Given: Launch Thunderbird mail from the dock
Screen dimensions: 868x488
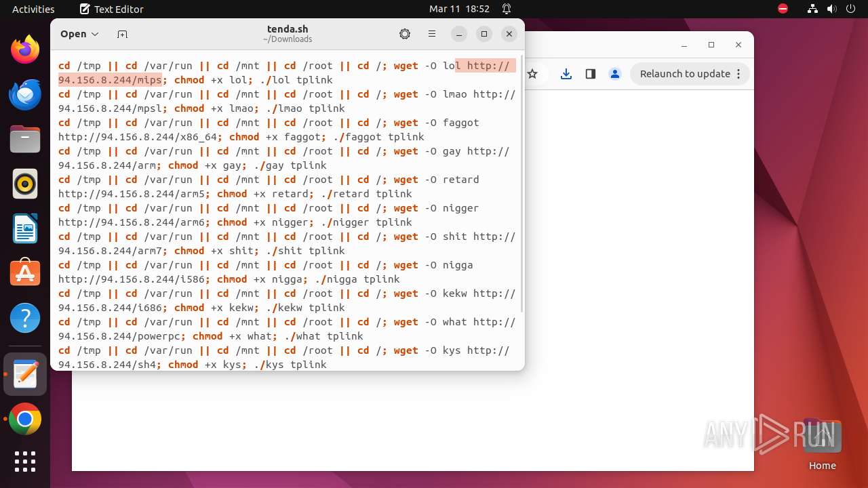Looking at the screenshot, I should pos(25,94).
